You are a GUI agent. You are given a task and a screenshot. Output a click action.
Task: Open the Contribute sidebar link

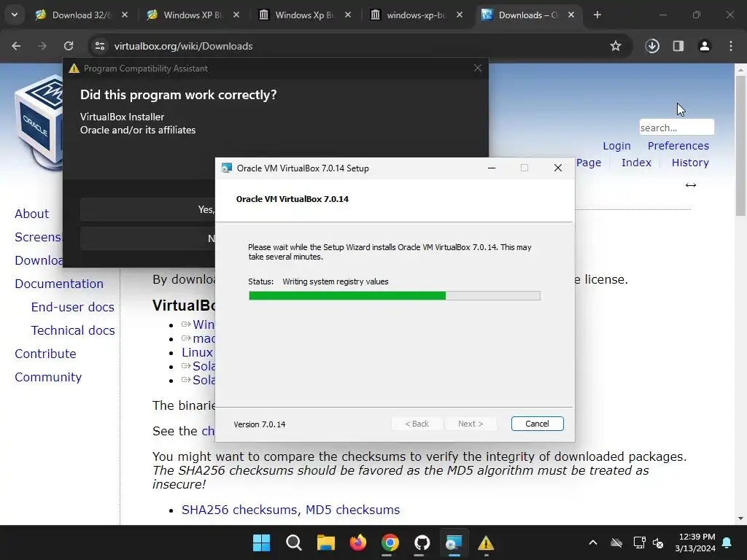(45, 354)
